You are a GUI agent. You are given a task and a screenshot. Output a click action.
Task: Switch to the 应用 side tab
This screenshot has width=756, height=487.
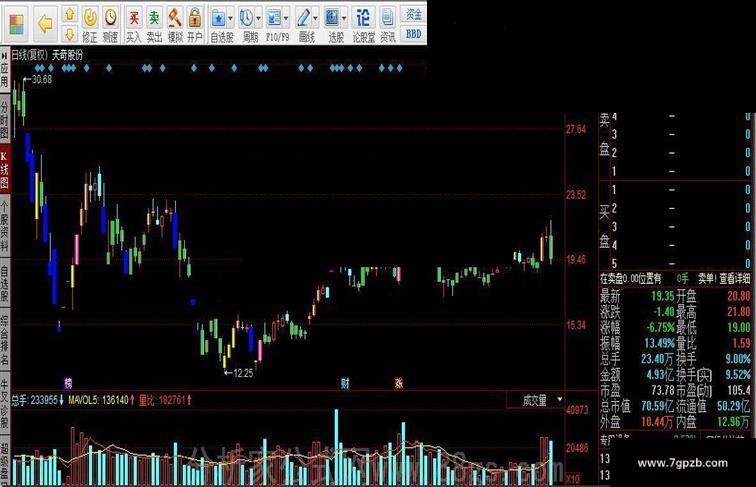[x=4, y=75]
